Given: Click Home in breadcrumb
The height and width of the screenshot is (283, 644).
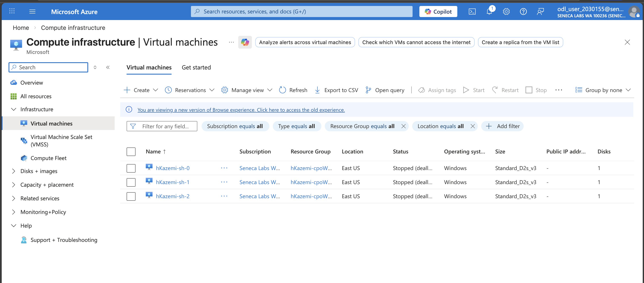Looking at the screenshot, I should point(21,27).
